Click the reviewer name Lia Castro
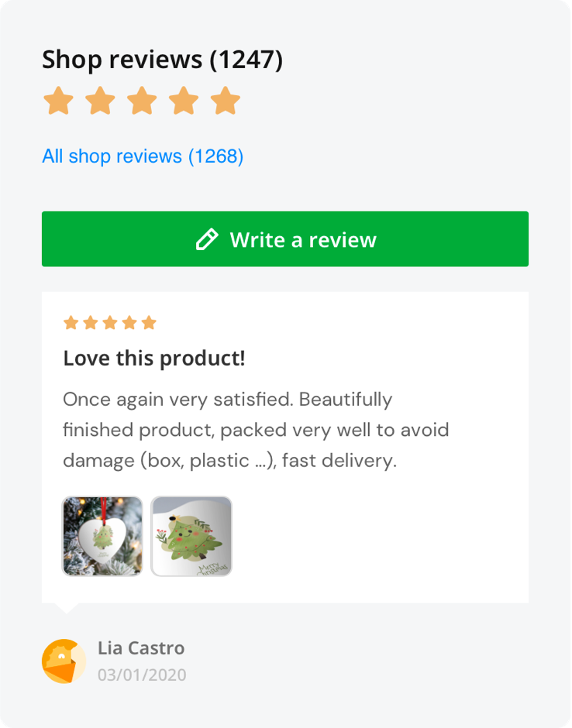This screenshot has height=728, width=572. pos(141,648)
